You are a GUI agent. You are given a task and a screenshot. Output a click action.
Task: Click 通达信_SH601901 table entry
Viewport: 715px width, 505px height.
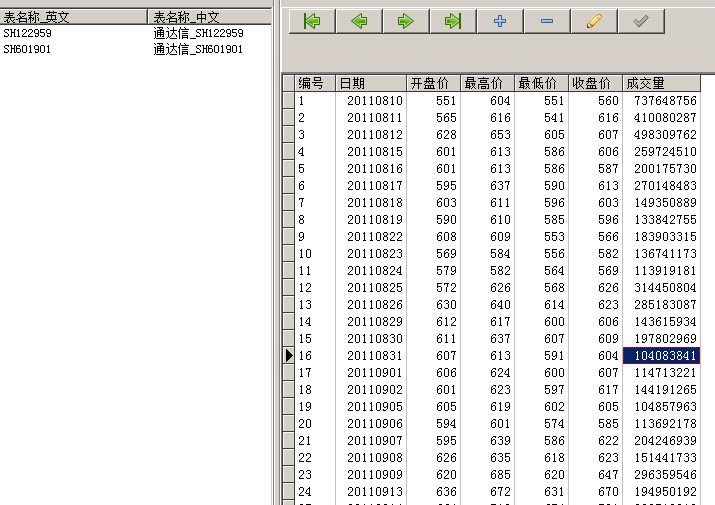[198, 49]
